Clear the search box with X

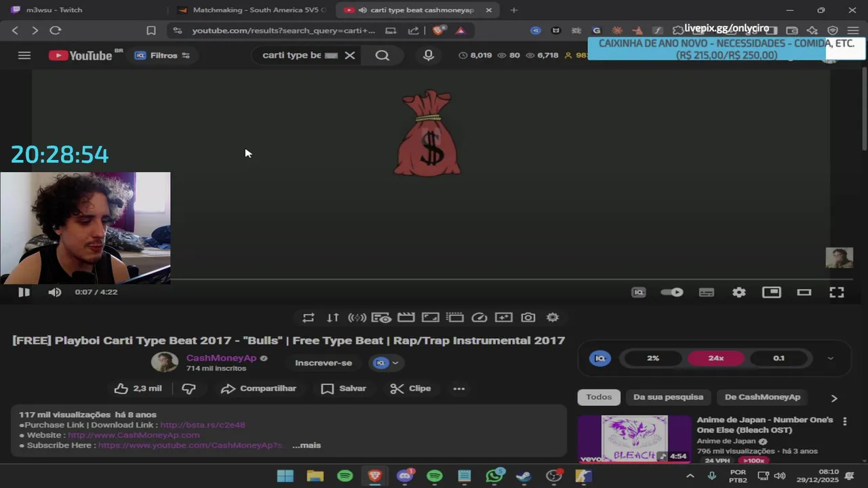(350, 56)
